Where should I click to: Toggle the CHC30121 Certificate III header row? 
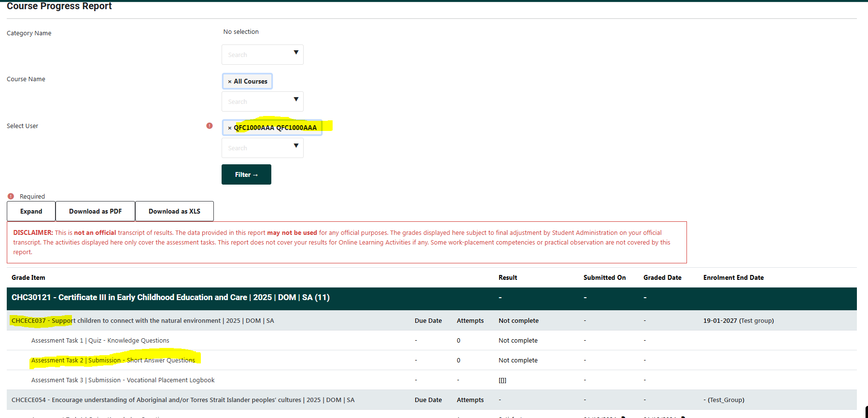point(170,298)
